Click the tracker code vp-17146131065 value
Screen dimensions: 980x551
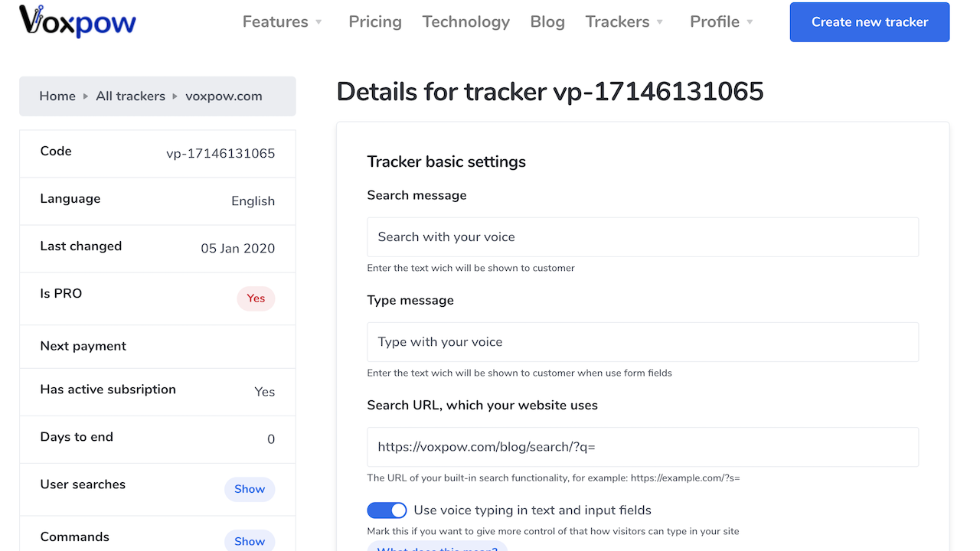tap(220, 153)
